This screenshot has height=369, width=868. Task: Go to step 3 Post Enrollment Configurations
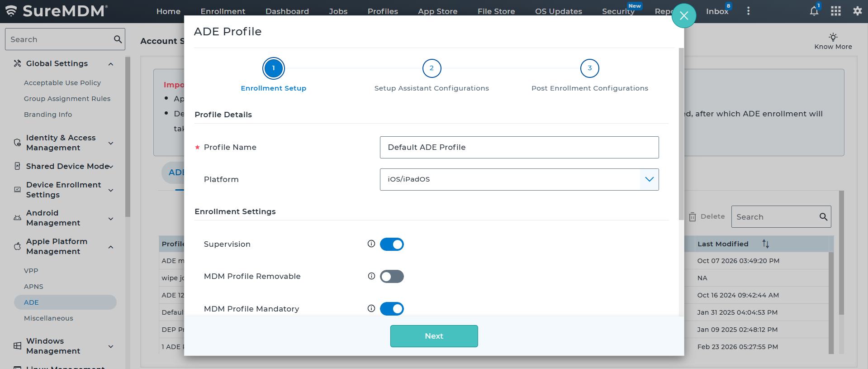589,68
